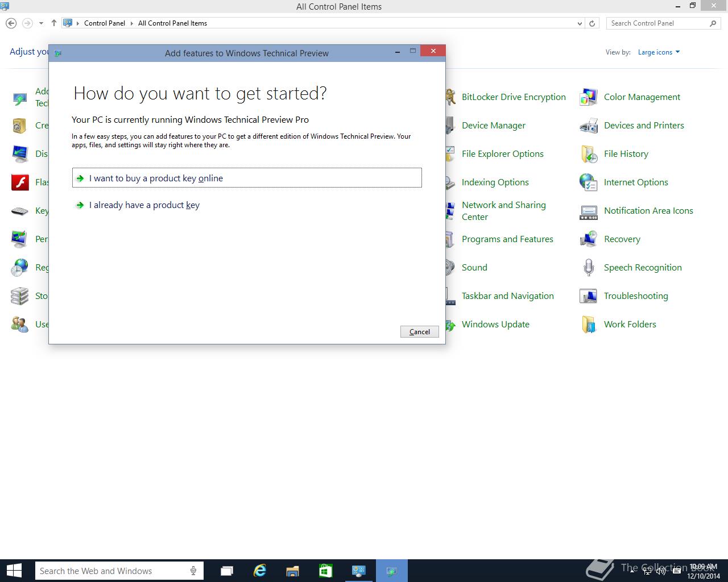Open File Explorer from taskbar
728x582 pixels.
pos(292,571)
